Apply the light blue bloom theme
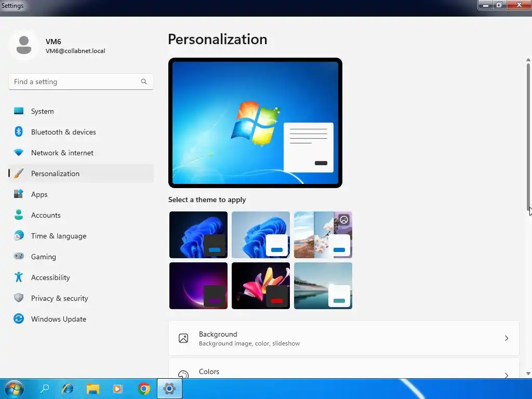 [x=261, y=235]
